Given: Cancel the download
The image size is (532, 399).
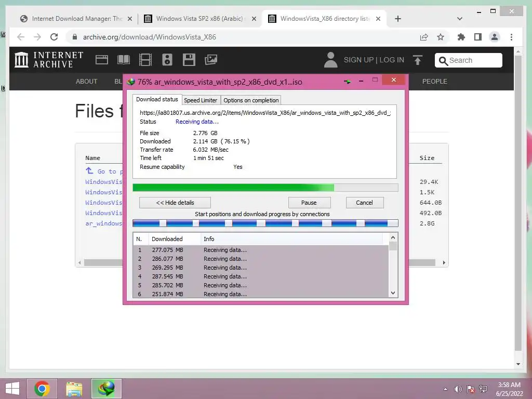Looking at the screenshot, I should [x=364, y=203].
